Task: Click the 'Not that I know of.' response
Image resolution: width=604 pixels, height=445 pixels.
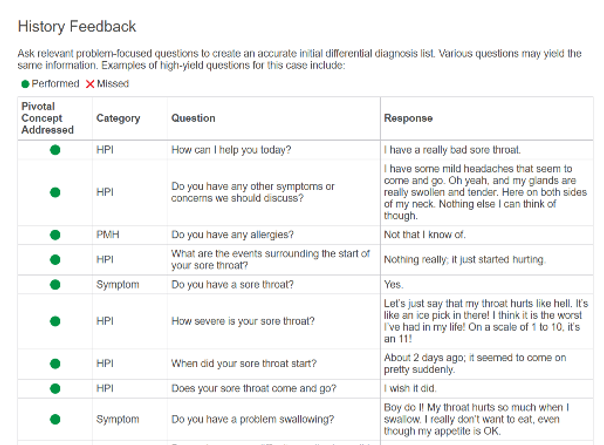Action: tap(425, 235)
